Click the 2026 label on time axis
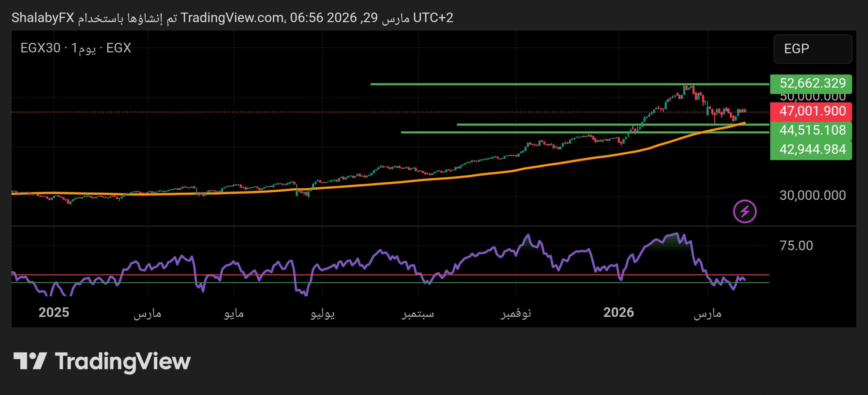Viewport: 868px width, 395px height. [x=618, y=313]
